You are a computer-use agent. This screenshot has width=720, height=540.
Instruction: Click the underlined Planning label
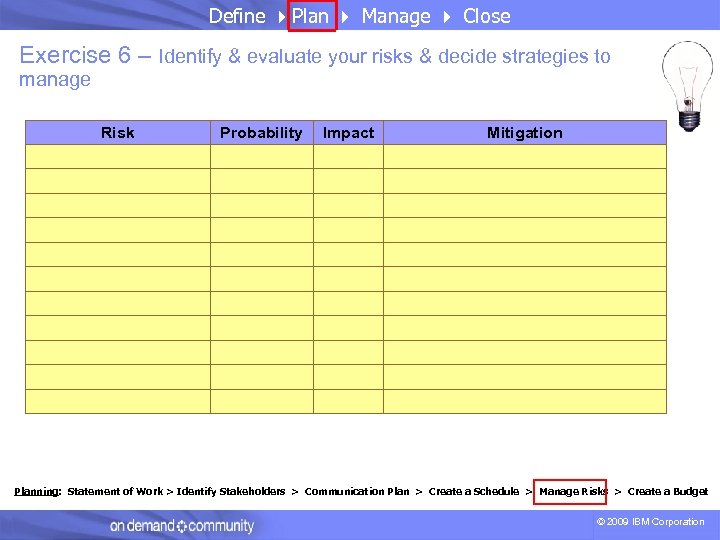point(38,491)
